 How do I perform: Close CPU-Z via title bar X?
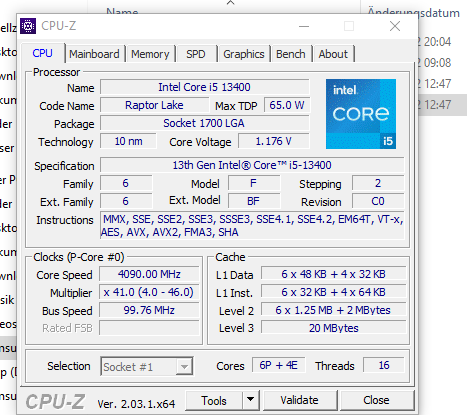(x=395, y=26)
